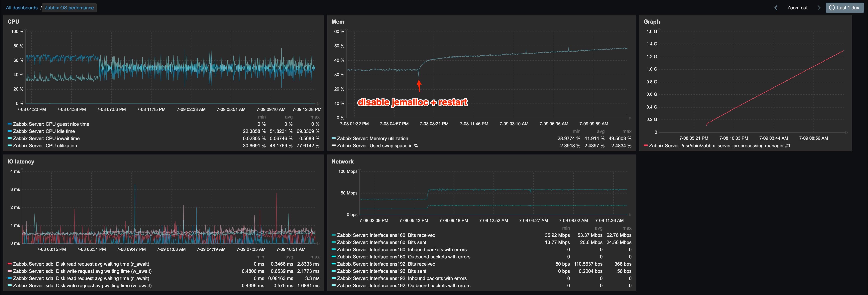Select ens160 Bits received legend entry

coord(386,235)
